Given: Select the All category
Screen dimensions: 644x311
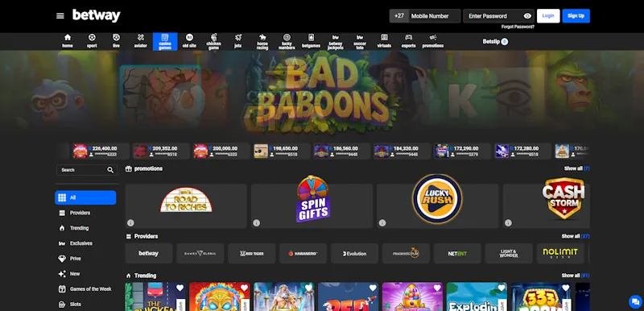Looking at the screenshot, I should click(x=85, y=197).
